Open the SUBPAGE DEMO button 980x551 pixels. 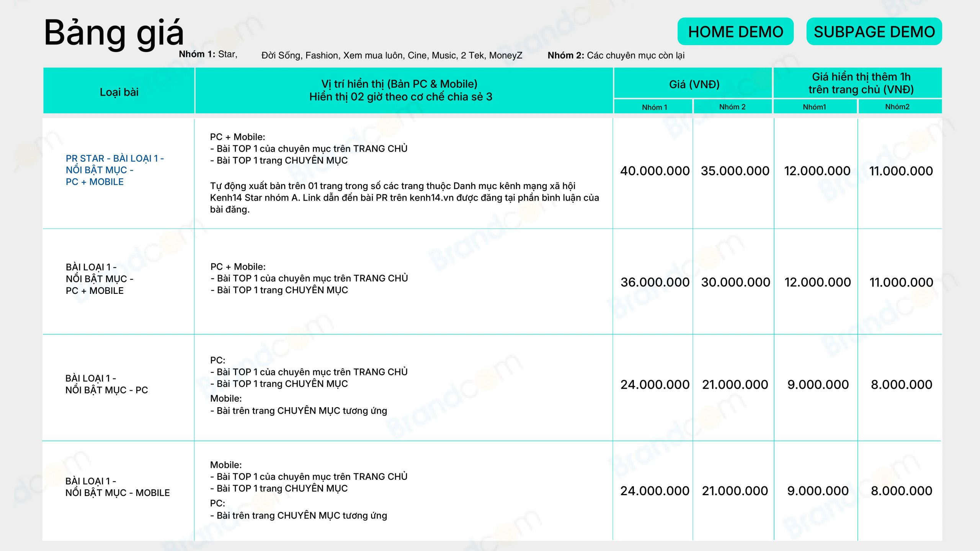tap(874, 31)
